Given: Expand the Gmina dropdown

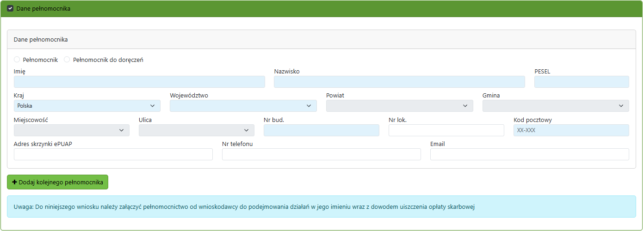Looking at the screenshot, I should (x=555, y=106).
